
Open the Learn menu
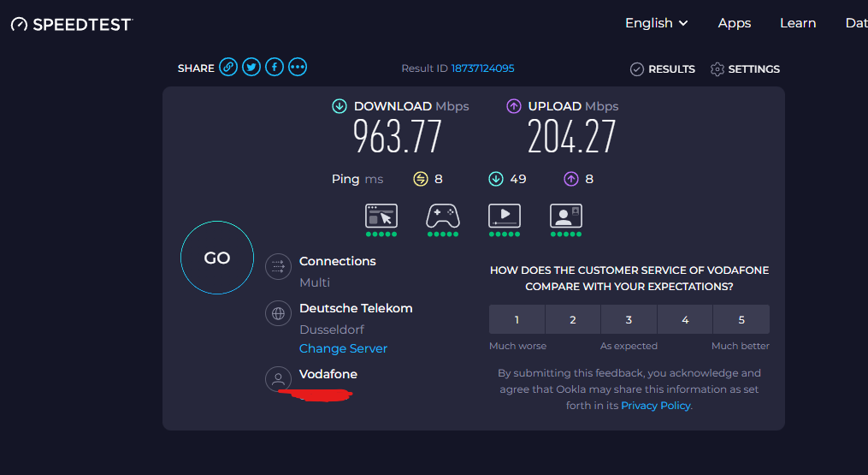[x=798, y=23]
